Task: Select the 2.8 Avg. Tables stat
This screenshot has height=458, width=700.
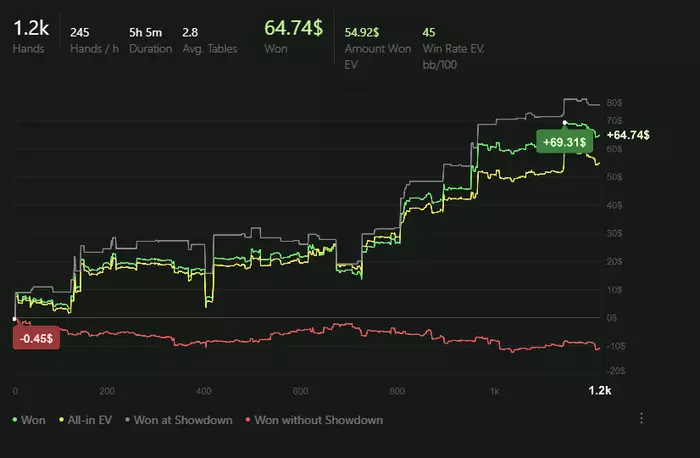Action: [x=210, y=40]
